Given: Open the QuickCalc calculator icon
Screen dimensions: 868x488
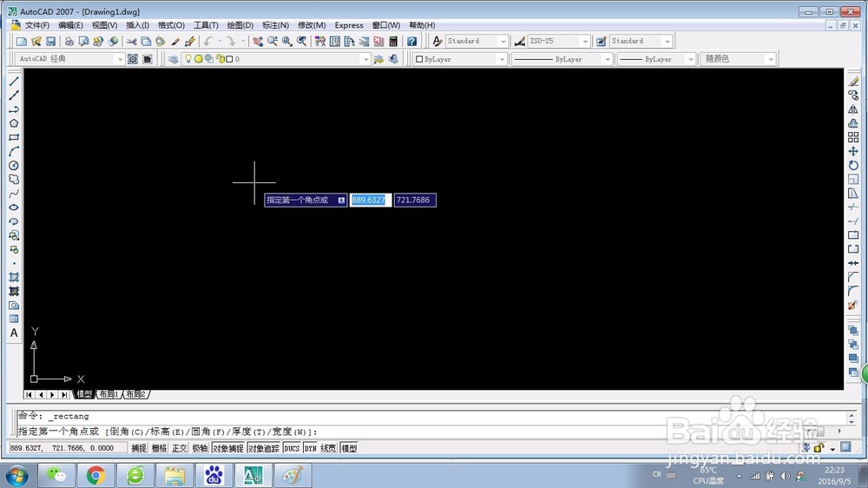Looking at the screenshot, I should [x=393, y=41].
